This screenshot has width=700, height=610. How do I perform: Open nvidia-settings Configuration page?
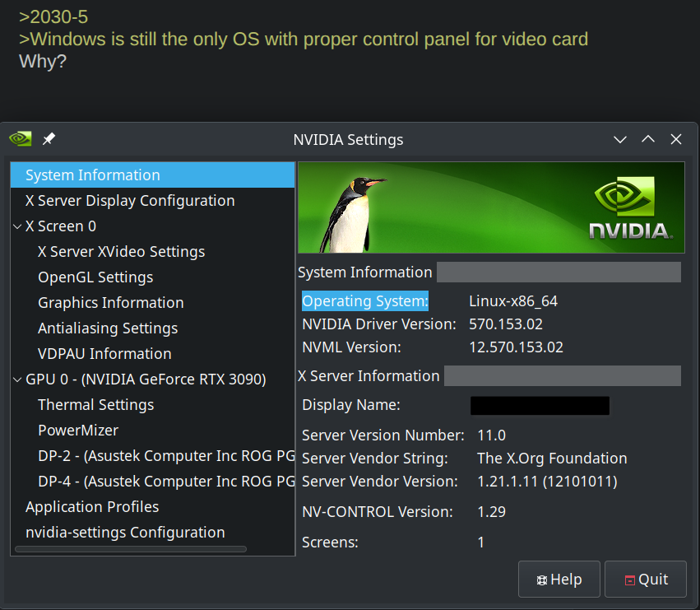pyautogui.click(x=125, y=533)
